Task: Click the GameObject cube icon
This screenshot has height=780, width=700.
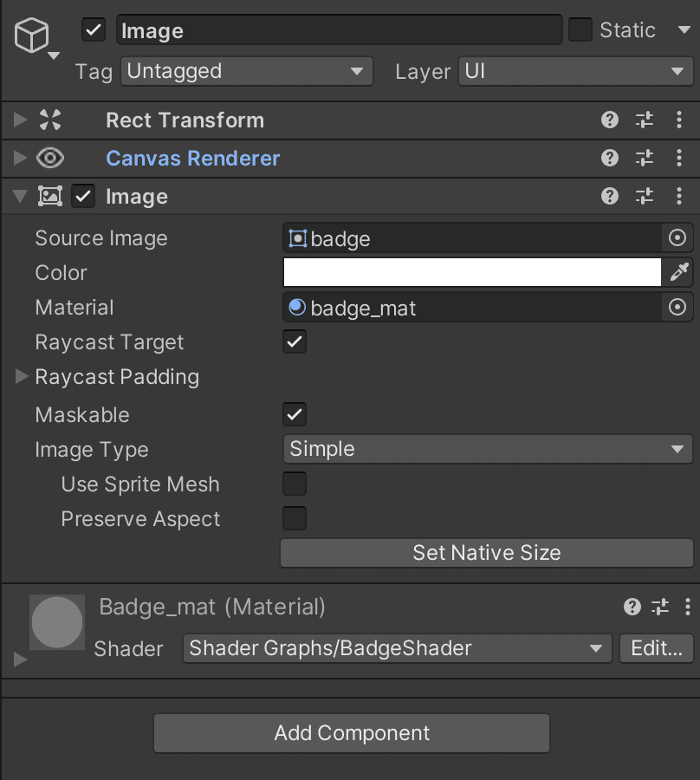Action: (31, 36)
